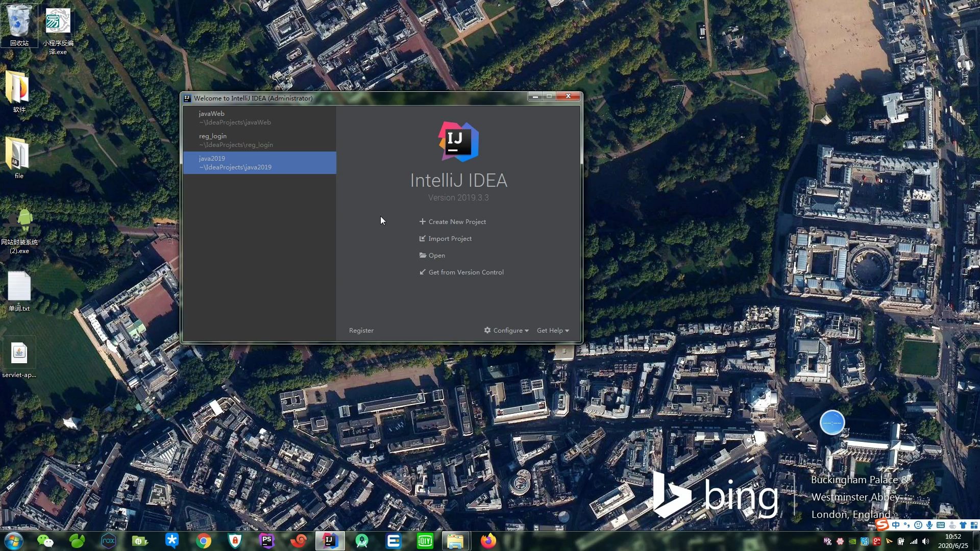Click Import Project
The height and width of the screenshot is (551, 980).
coord(449,239)
